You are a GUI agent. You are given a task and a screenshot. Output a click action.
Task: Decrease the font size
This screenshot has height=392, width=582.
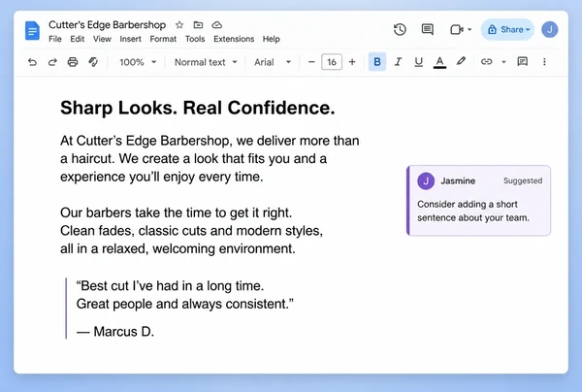pos(311,62)
